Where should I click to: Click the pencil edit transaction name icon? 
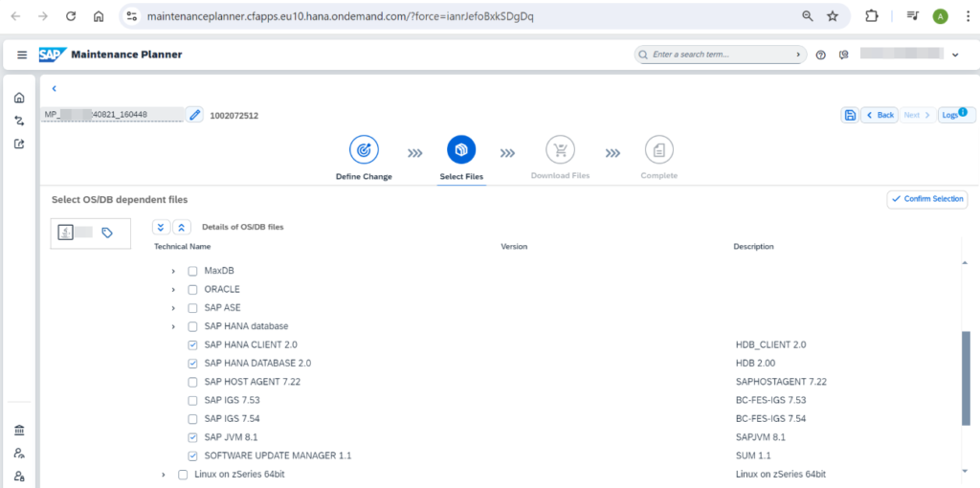point(194,115)
